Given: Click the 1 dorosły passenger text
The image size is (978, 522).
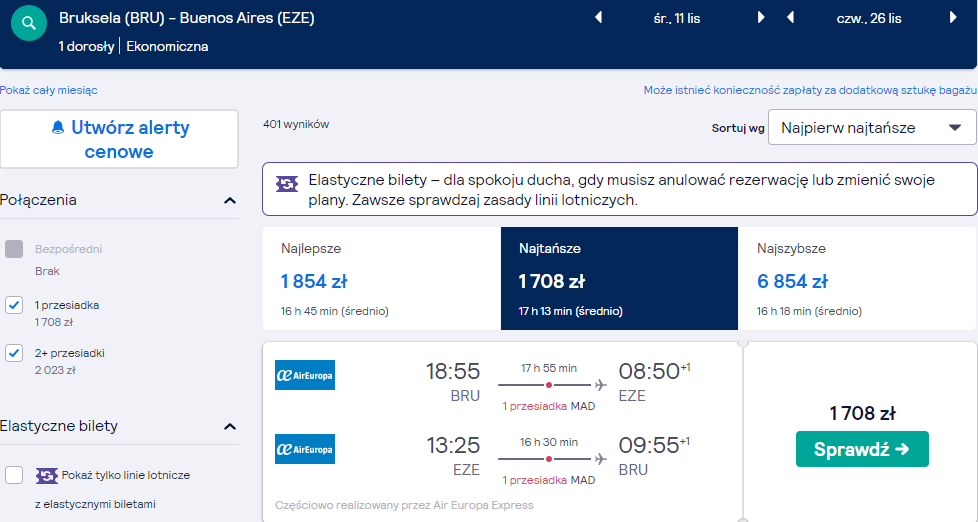Looking at the screenshot, I should click(x=86, y=46).
